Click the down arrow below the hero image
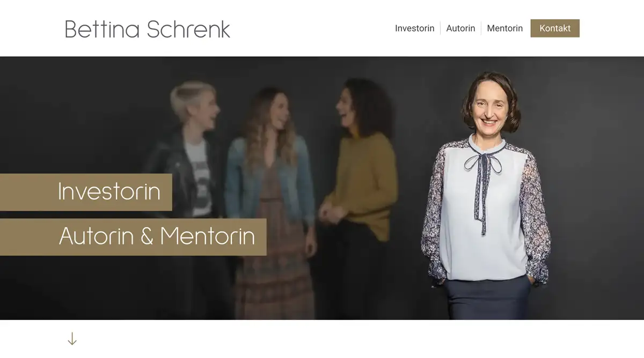Viewport: 644px width, 358px height. click(x=72, y=339)
